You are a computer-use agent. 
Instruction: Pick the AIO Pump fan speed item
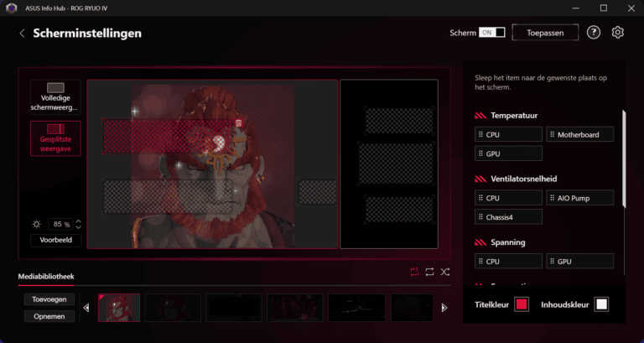click(x=579, y=198)
